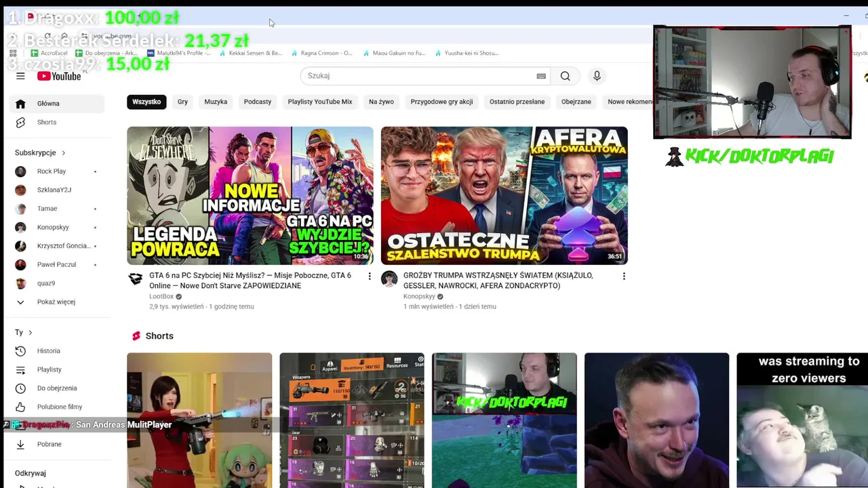Screen dimensions: 868x488
Task: Open the Shorts sidebar link
Action: click(x=57, y=122)
